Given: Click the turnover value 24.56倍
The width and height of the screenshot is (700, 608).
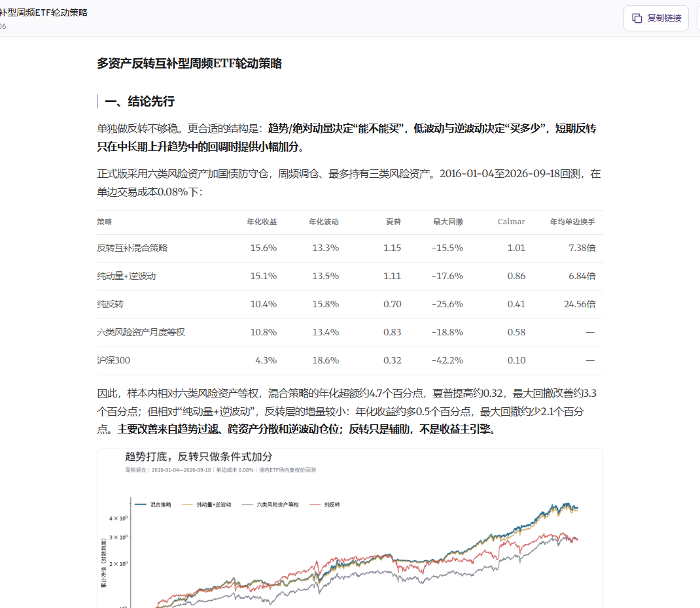Looking at the screenshot, I should pos(580,304).
